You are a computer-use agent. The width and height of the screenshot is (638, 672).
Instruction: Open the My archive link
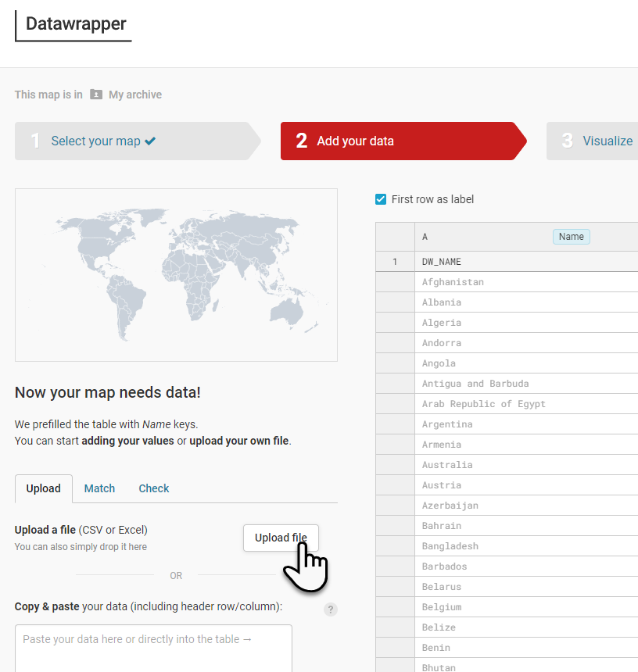[135, 95]
